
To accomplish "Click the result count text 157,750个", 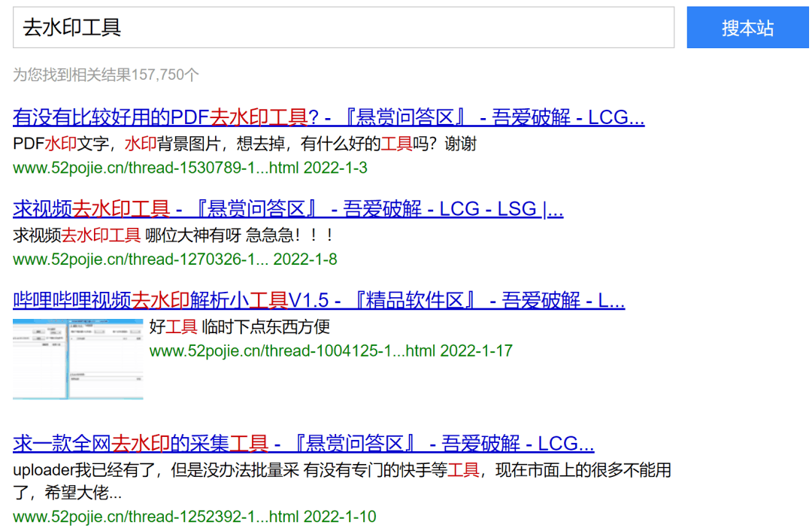I will click(x=106, y=74).
